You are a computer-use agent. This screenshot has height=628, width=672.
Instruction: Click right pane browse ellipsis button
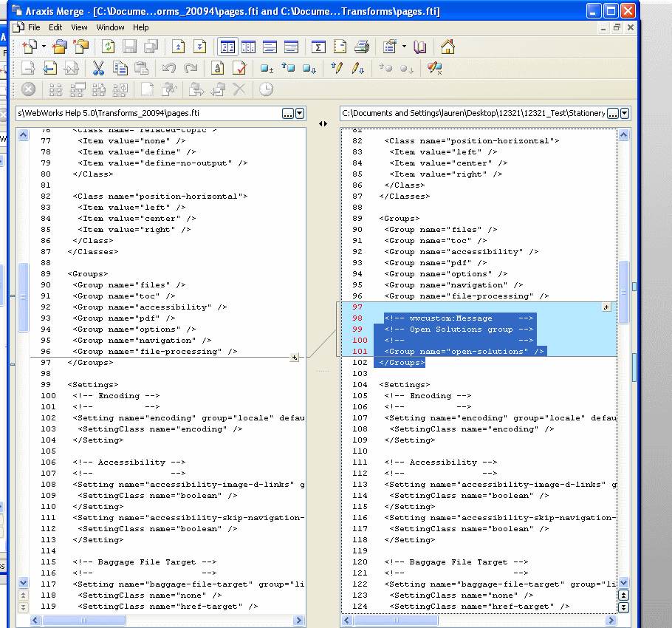tap(613, 114)
